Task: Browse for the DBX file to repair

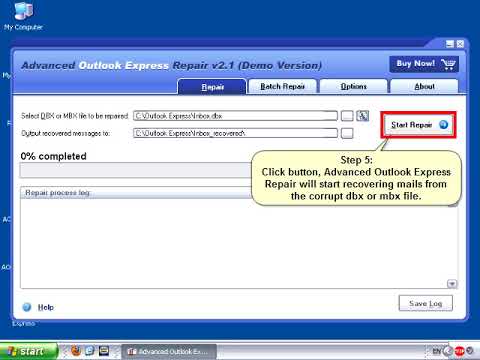Action: (x=347, y=116)
